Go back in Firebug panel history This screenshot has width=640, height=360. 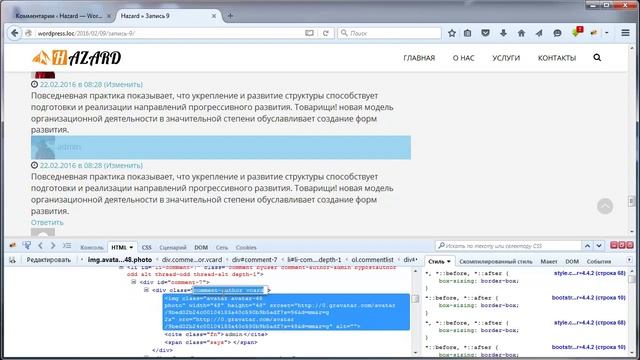40,246
